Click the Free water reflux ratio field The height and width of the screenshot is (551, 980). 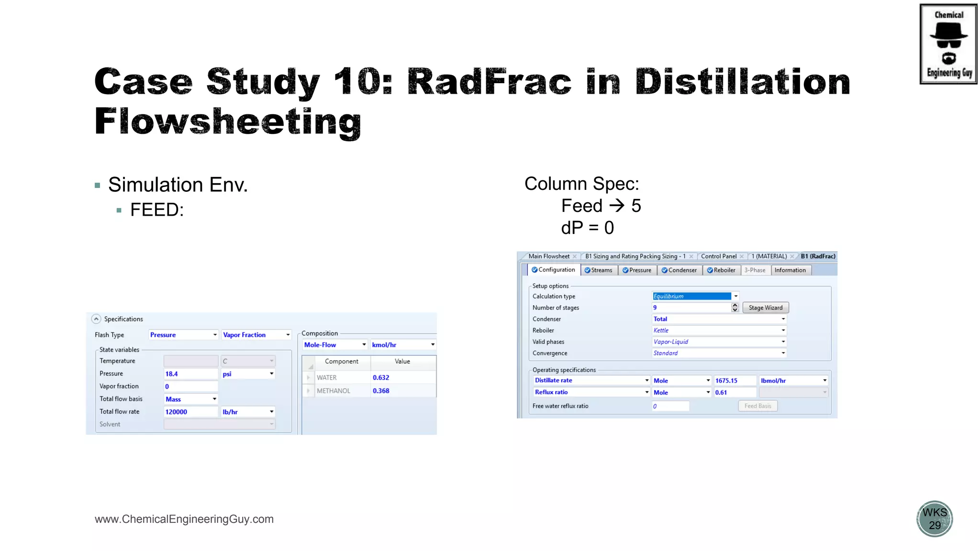(x=670, y=406)
